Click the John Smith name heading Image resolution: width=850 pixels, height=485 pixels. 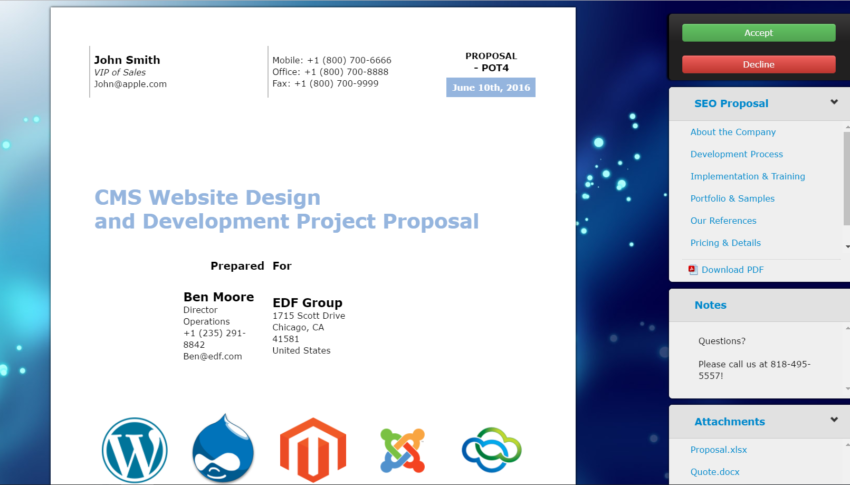pos(127,60)
